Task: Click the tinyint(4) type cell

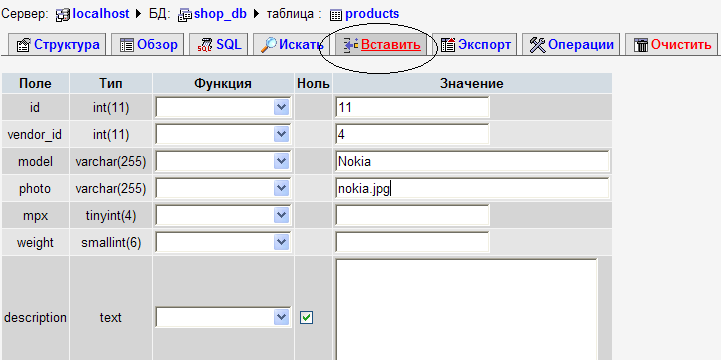Action: pyautogui.click(x=111, y=216)
